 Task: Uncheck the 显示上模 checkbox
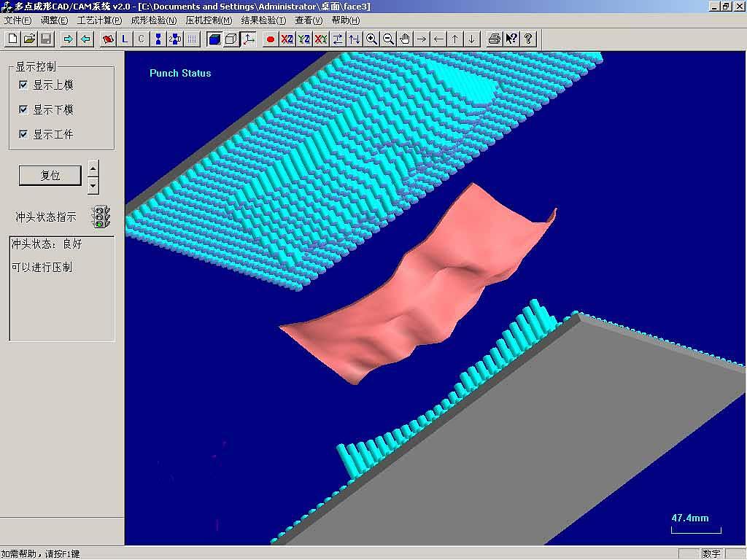24,85
